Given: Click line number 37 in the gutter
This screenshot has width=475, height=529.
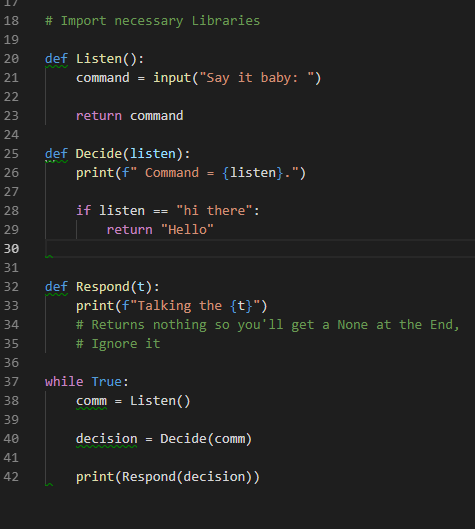Looking at the screenshot, I should point(11,382).
